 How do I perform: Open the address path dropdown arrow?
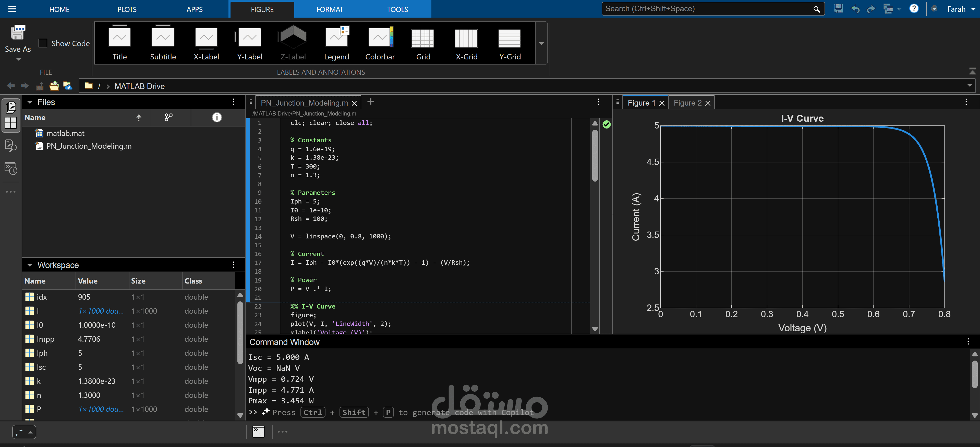(x=969, y=85)
